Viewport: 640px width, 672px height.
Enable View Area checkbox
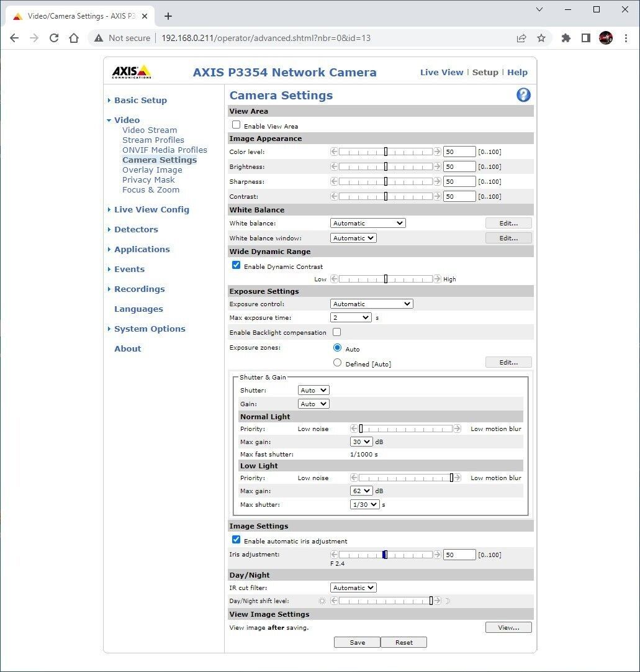(236, 125)
